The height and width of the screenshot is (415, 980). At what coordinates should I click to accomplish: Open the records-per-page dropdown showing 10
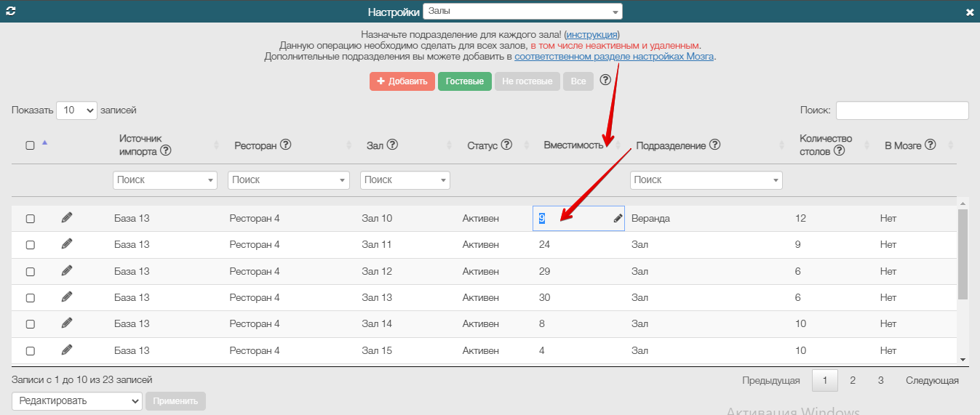click(76, 110)
